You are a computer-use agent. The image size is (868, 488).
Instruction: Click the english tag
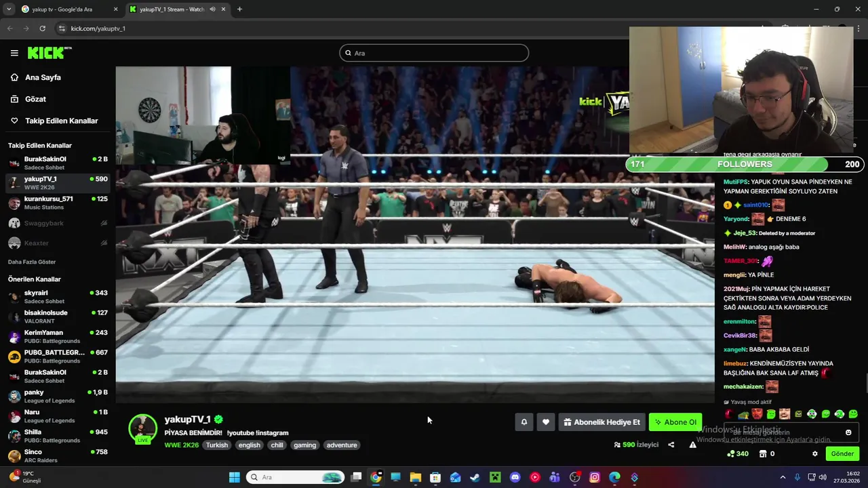coord(249,445)
